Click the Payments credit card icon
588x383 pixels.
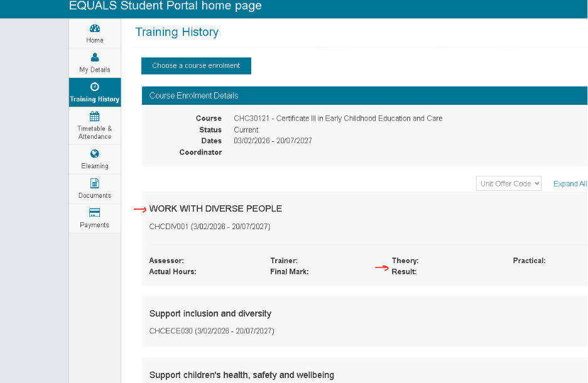[x=95, y=212]
